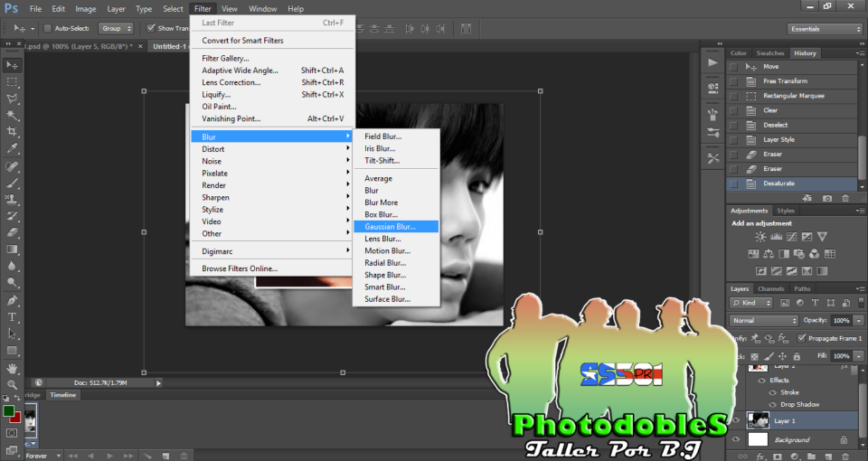Viewport: 868px width, 461px height.
Task: Click Browse Filters Online entry
Action: point(272,268)
